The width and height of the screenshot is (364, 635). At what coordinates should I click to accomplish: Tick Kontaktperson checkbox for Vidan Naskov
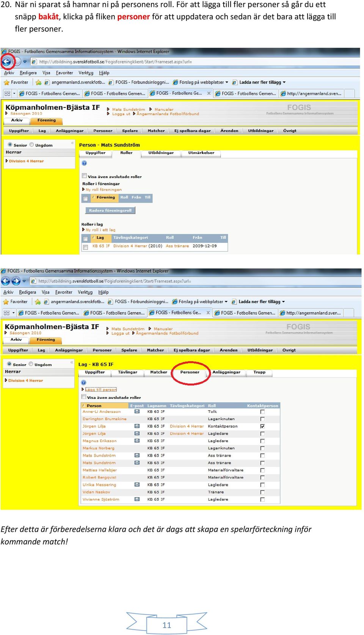[x=262, y=492]
